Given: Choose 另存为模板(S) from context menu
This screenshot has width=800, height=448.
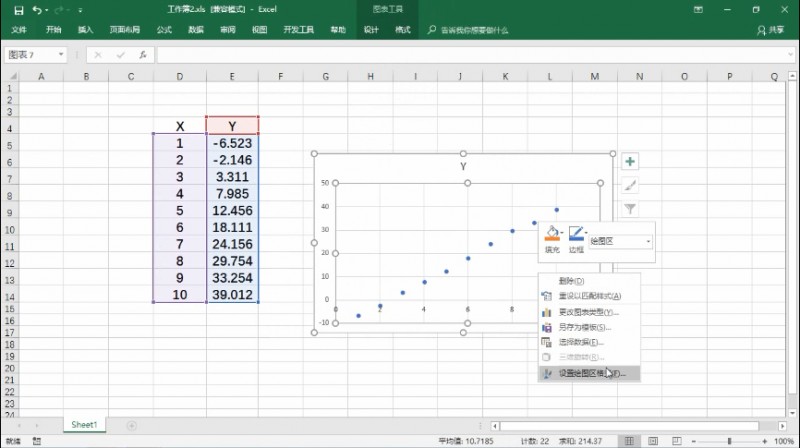Looking at the screenshot, I should (x=589, y=327).
